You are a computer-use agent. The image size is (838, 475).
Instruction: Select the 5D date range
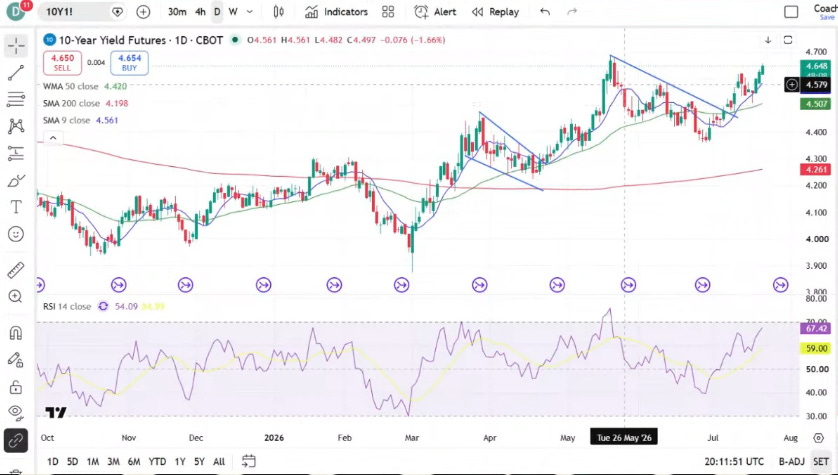pos(73,462)
